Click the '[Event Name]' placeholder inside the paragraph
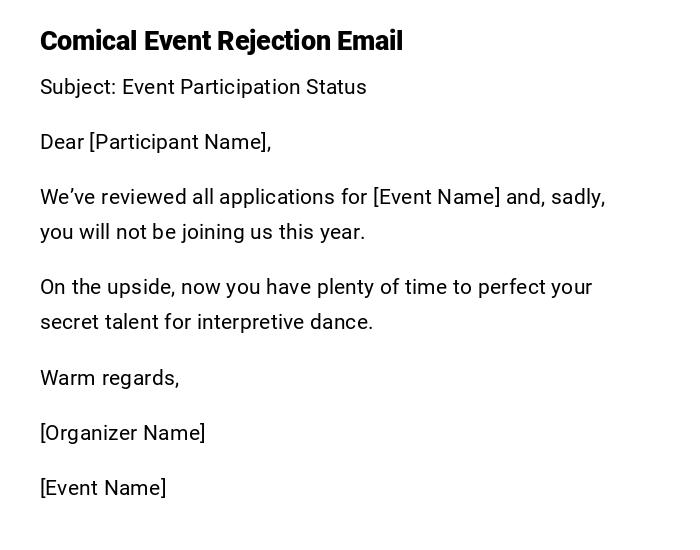Image resolution: width=700 pixels, height=550 pixels. [436, 197]
